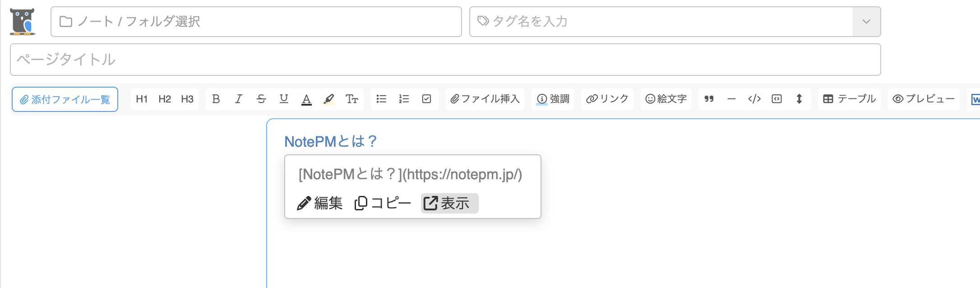Apply italic text formatting
The height and width of the screenshot is (288, 980).
[x=239, y=99]
